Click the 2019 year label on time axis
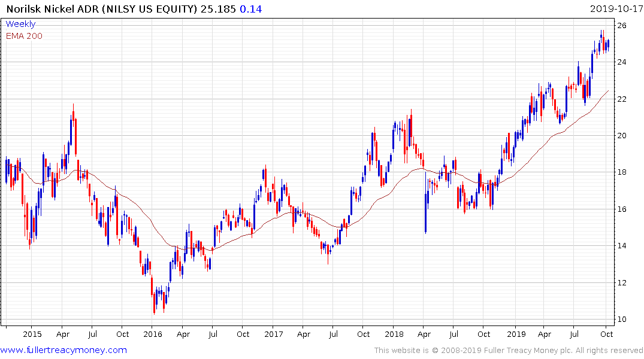This screenshot has width=644, height=359. 516,334
